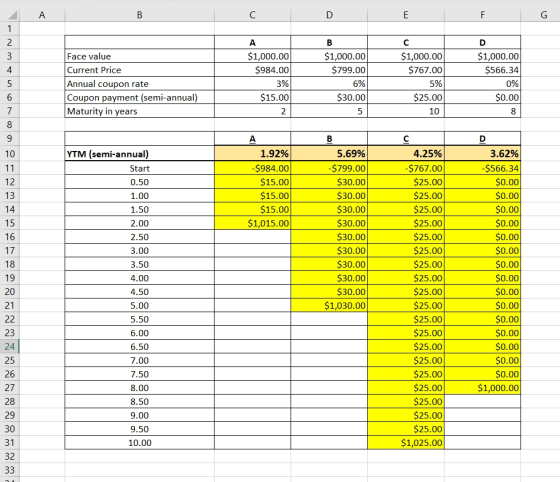The width and height of the screenshot is (560, 482).
Task: Click the period label 8.50
Action: pos(140,402)
